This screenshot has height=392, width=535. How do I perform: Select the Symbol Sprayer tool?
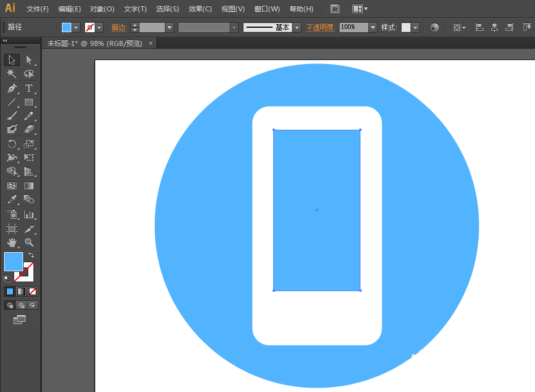pyautogui.click(x=12, y=214)
